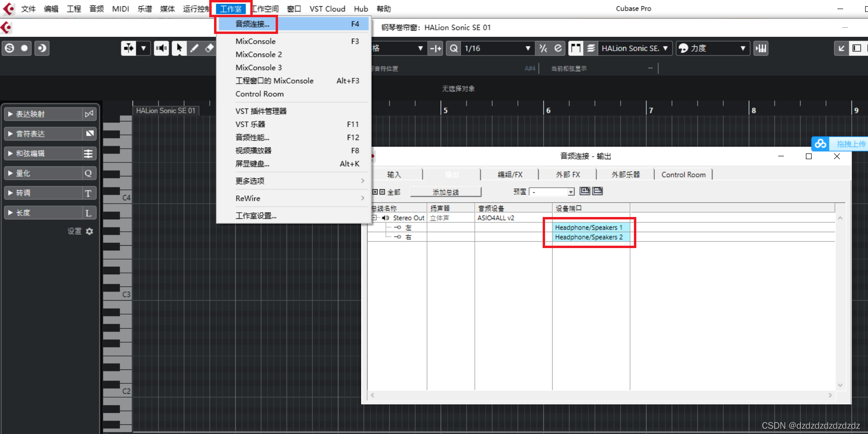Choose 工作室设置... menu entry

(293, 216)
